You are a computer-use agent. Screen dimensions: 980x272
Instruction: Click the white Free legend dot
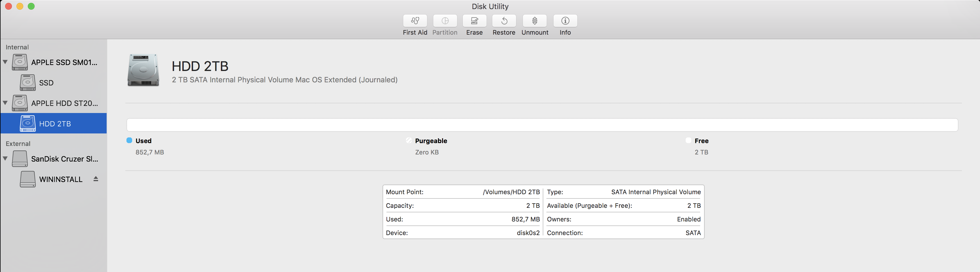688,140
